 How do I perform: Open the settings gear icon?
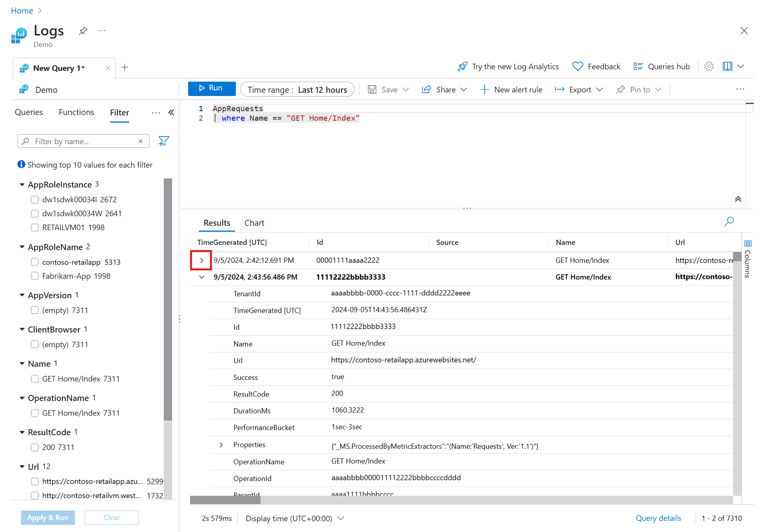click(x=709, y=66)
